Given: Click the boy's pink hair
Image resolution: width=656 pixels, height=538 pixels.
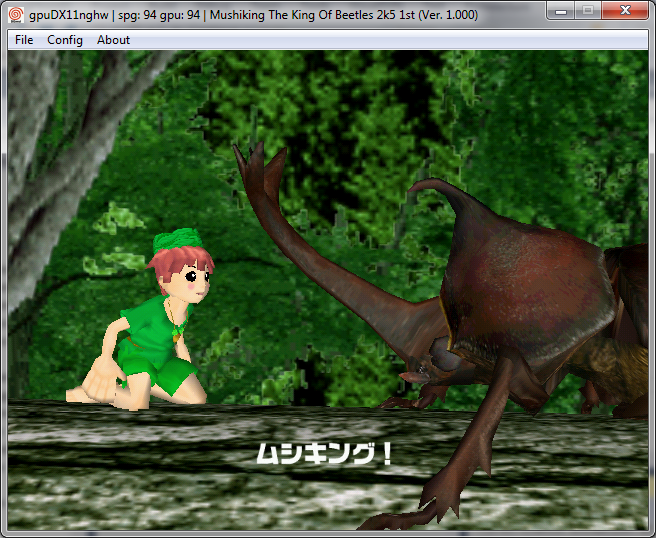Looking at the screenshot, I should click(171, 270).
